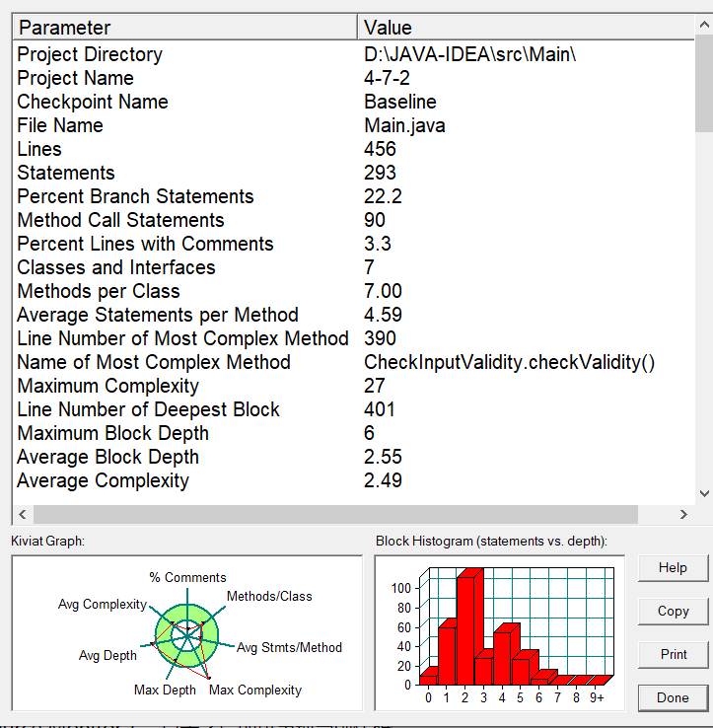Click the Statements value 293
The height and width of the screenshot is (728, 713).
[x=380, y=173]
